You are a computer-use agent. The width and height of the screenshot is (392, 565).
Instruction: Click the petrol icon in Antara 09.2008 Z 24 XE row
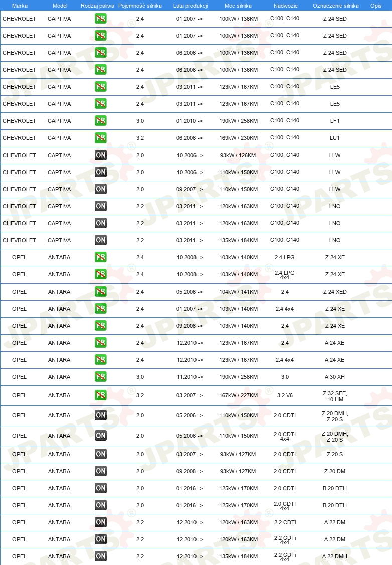[100, 325]
